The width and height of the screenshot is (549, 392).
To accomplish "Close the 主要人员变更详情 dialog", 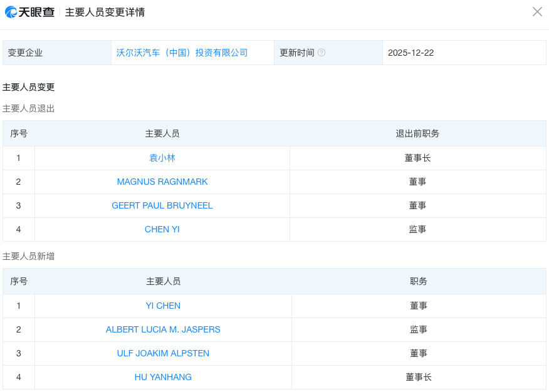I will [537, 12].
